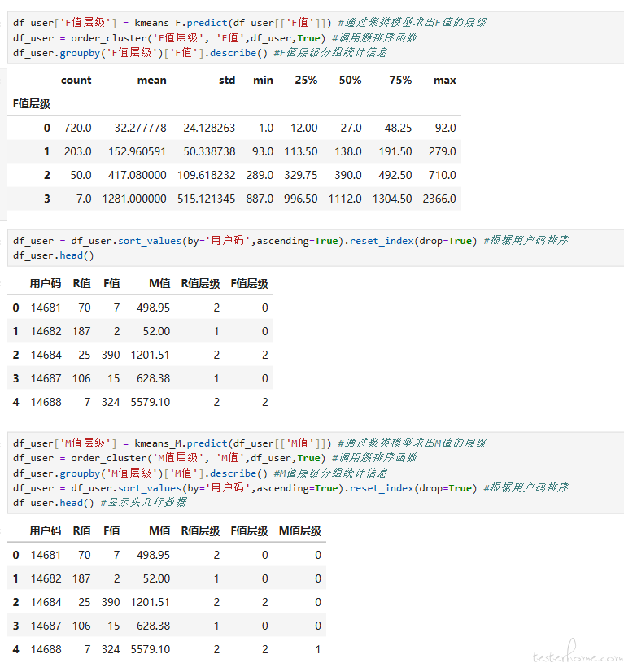Select the count column header
The height and width of the screenshot is (672, 624).
point(76,81)
